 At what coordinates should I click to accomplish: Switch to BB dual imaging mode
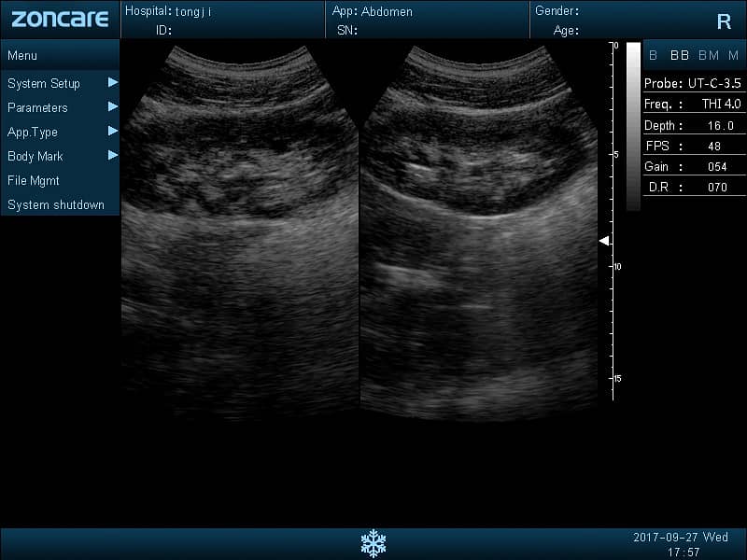(x=679, y=55)
